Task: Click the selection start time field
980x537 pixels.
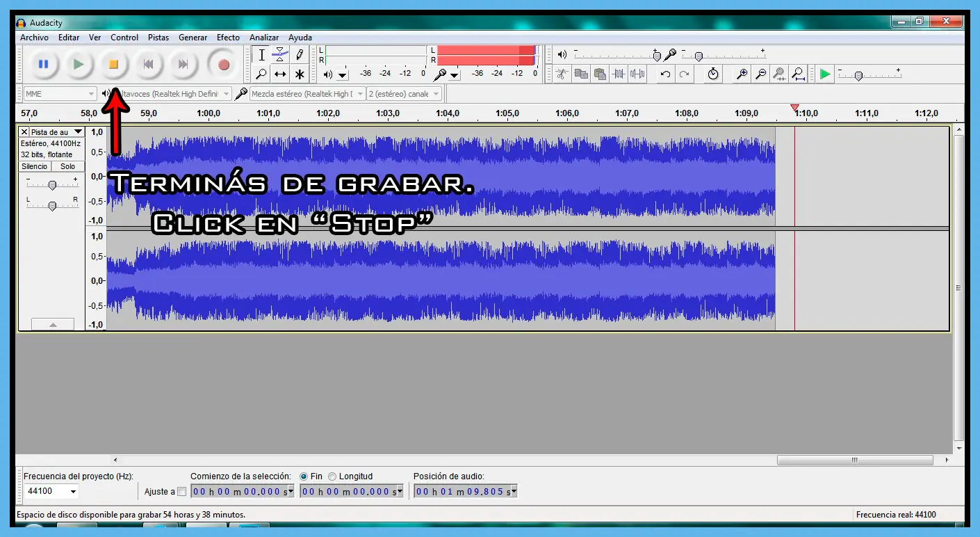Action: pos(243,492)
